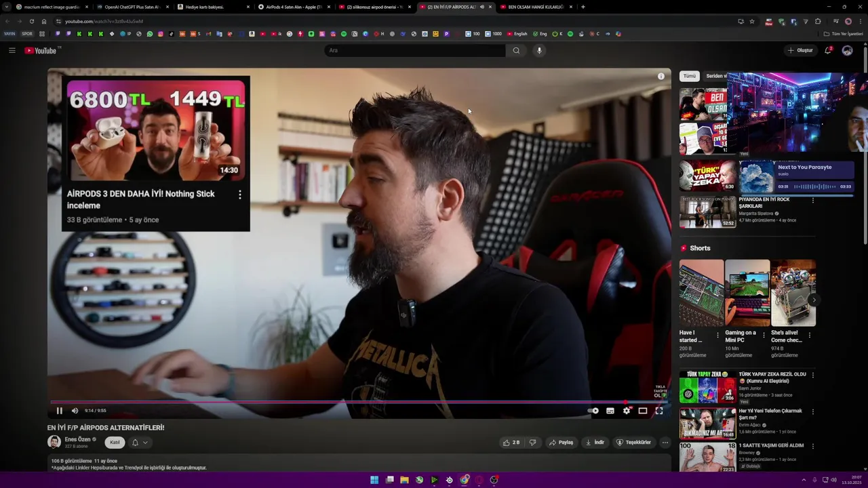
Task: Open the channel notification bell dropdown
Action: coord(139,443)
